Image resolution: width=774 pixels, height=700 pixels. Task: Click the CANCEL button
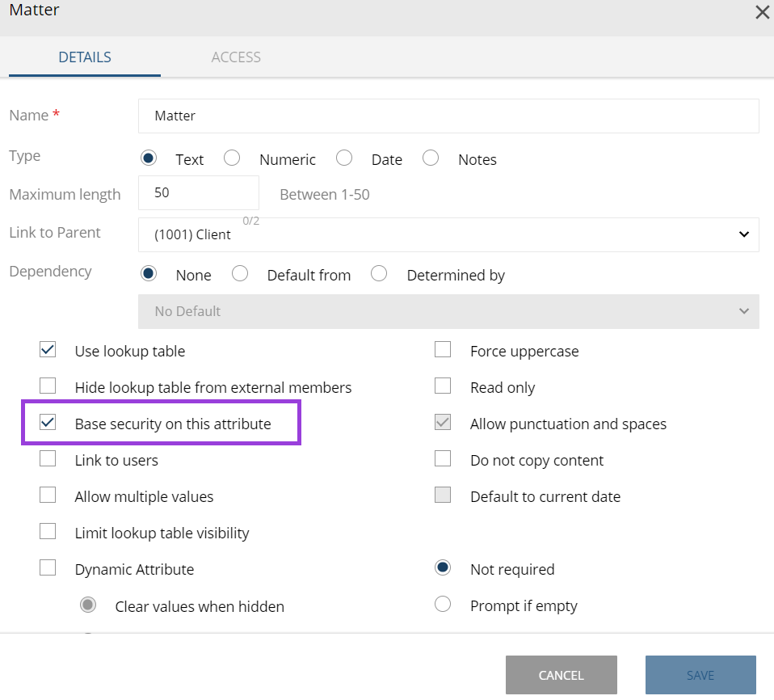(561, 675)
